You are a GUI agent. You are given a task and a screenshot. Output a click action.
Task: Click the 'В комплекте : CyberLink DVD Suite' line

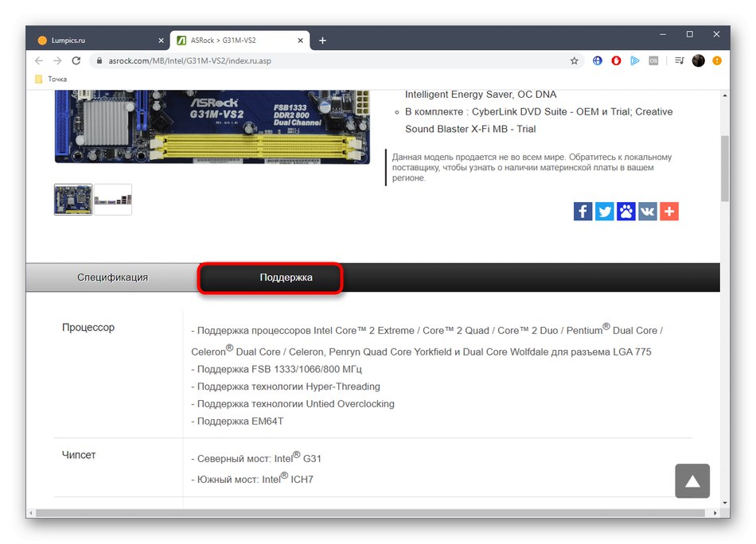point(539,120)
